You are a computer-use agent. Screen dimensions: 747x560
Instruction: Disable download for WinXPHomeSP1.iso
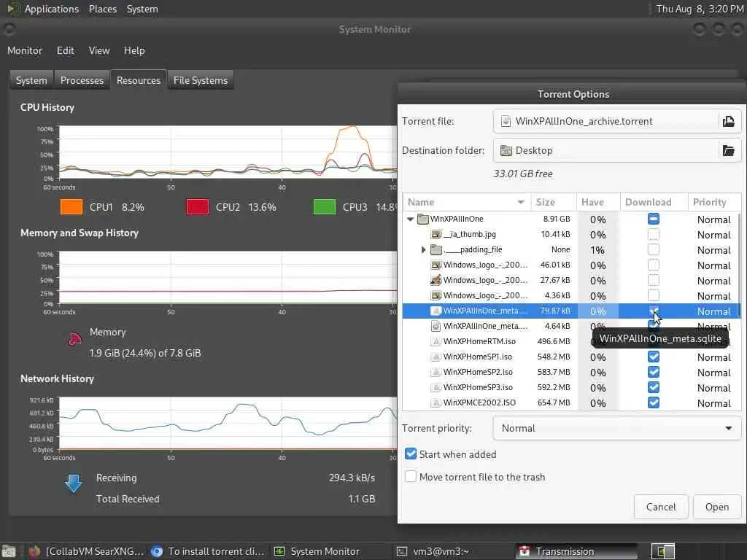coord(654,357)
